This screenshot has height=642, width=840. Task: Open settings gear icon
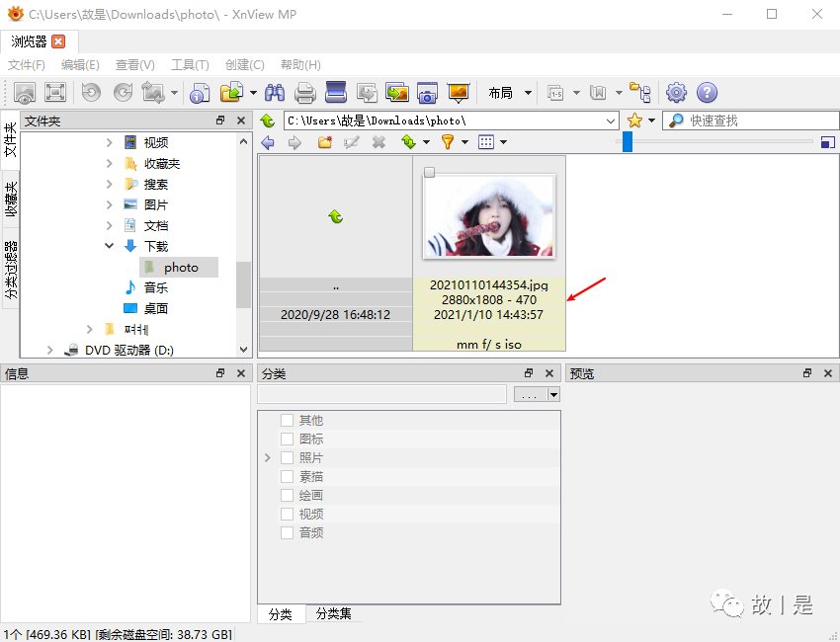pos(676,93)
